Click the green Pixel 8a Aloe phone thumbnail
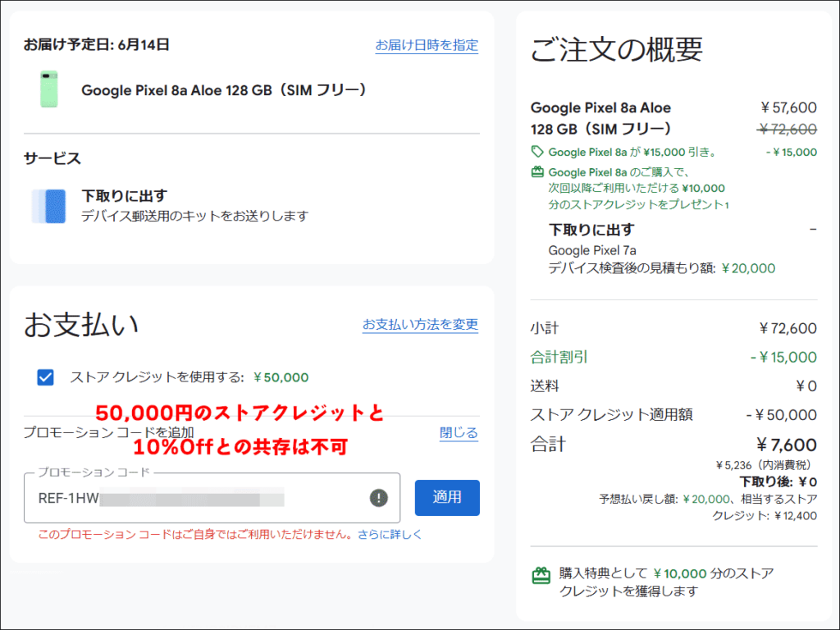This screenshot has width=840, height=630. (48, 89)
